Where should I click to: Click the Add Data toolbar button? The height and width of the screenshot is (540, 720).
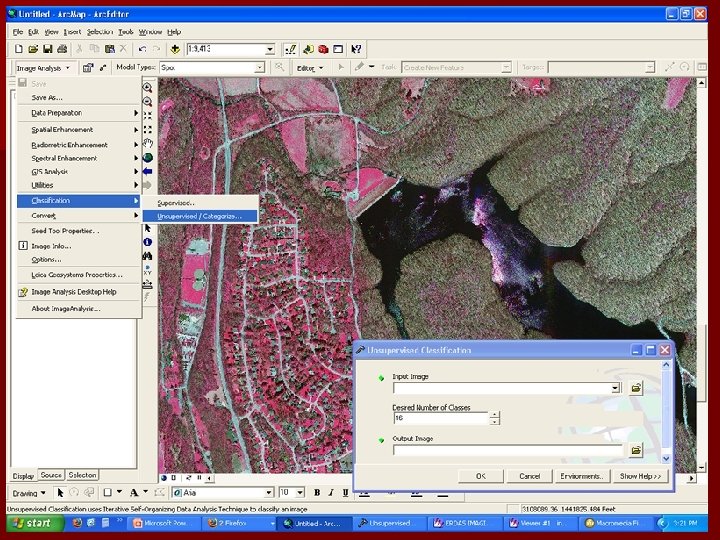point(175,49)
